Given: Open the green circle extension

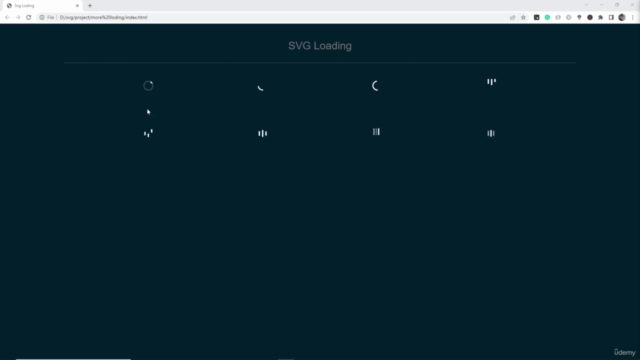Looking at the screenshot, I should coord(547,18).
